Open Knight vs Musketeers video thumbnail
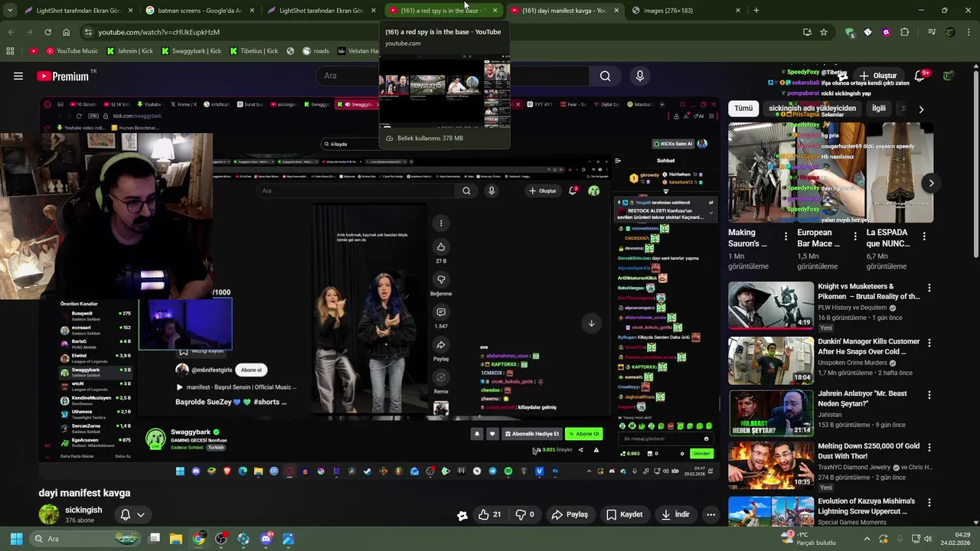The height and width of the screenshot is (551, 980). (771, 305)
